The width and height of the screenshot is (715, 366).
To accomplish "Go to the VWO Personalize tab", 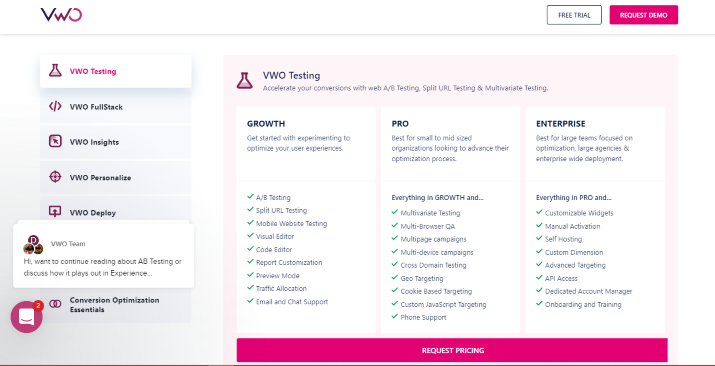I will coord(115,178).
